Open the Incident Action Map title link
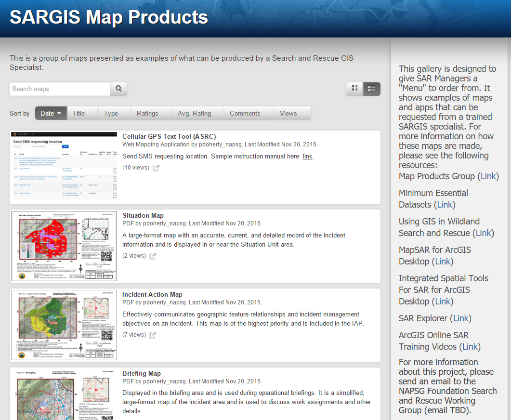The height and width of the screenshot is (420, 511). tap(152, 294)
